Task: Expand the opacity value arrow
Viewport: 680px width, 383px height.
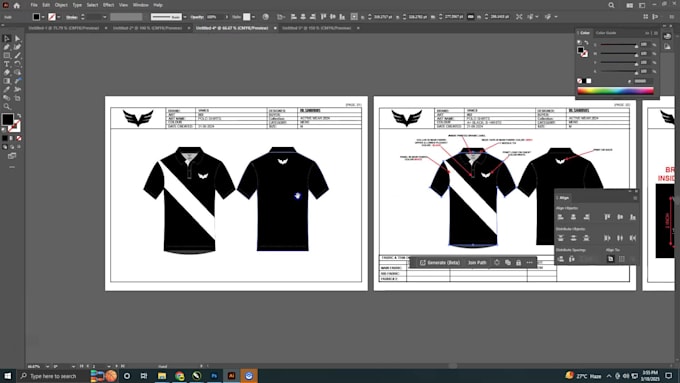Action: coord(226,17)
